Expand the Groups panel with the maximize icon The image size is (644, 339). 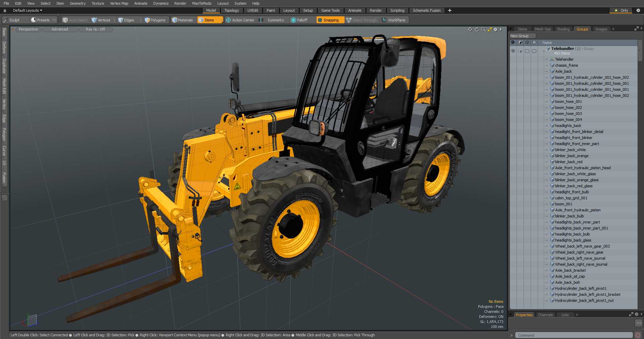pyautogui.click(x=636, y=29)
